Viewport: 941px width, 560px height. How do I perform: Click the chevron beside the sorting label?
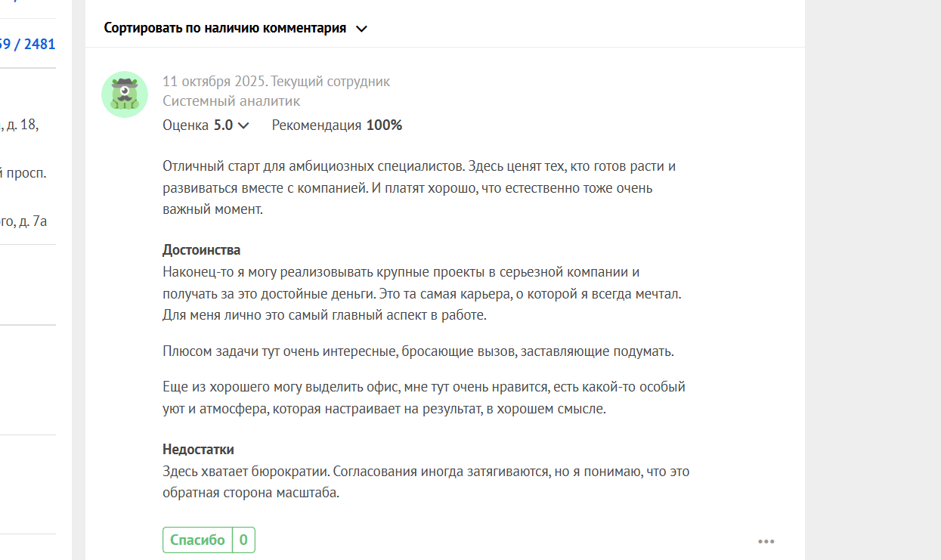click(x=361, y=29)
